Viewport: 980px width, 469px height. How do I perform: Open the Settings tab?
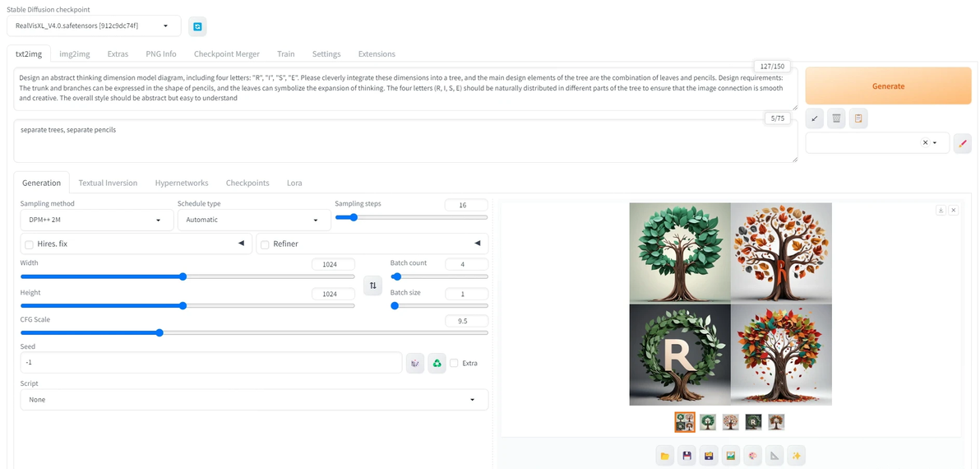(326, 53)
